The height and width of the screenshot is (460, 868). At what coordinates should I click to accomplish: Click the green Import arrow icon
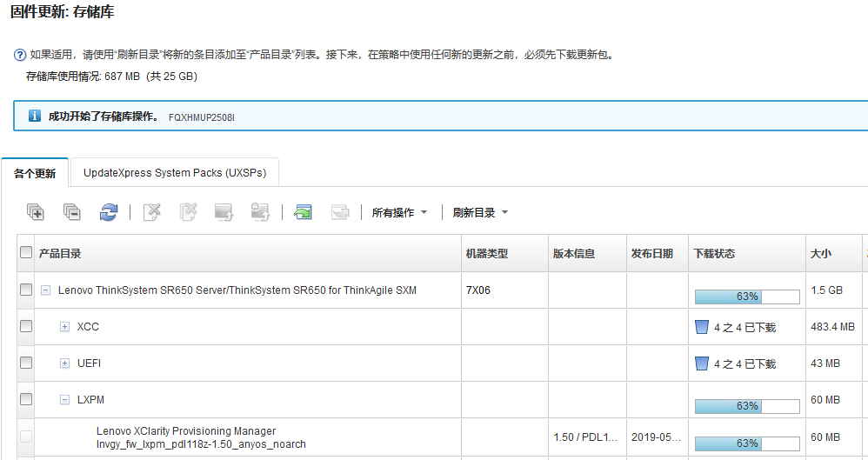point(303,212)
